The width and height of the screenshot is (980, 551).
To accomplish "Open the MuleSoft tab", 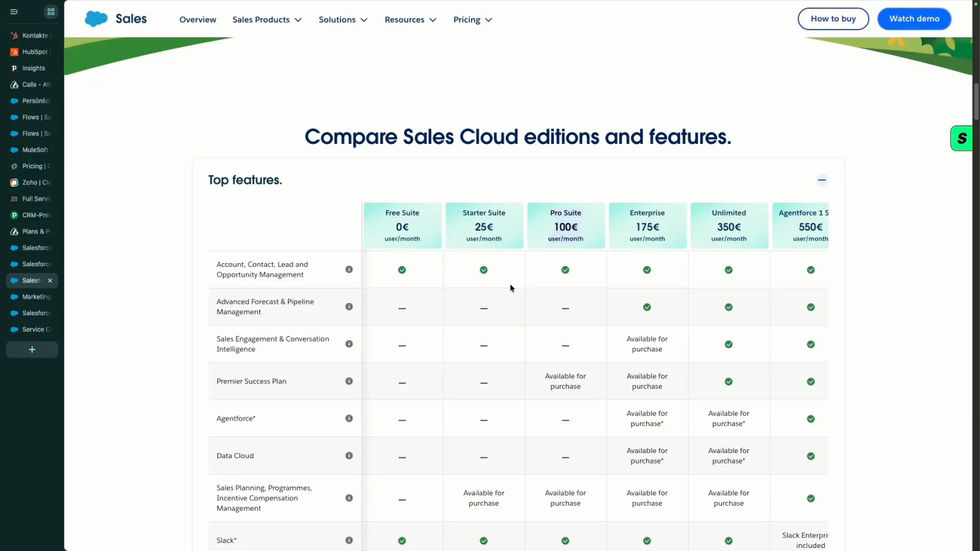I will 32,150.
